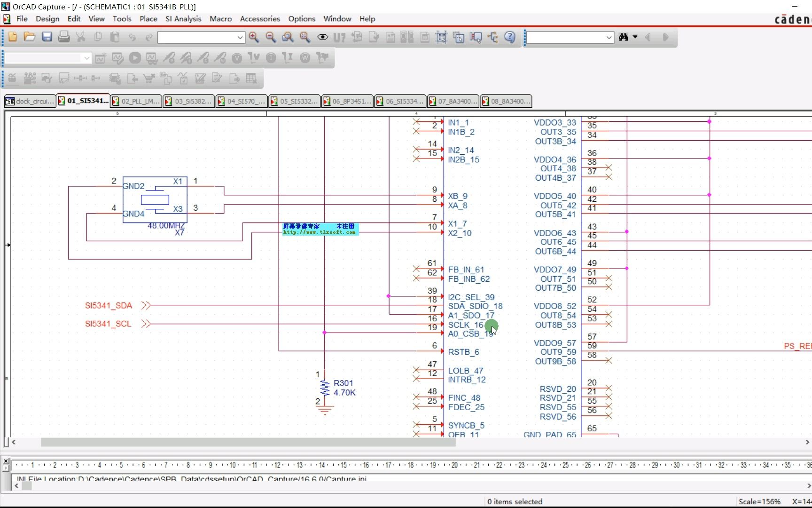This screenshot has width=812, height=508.
Task: Switch to the 06_8P34S1... tab
Action: pos(347,101)
